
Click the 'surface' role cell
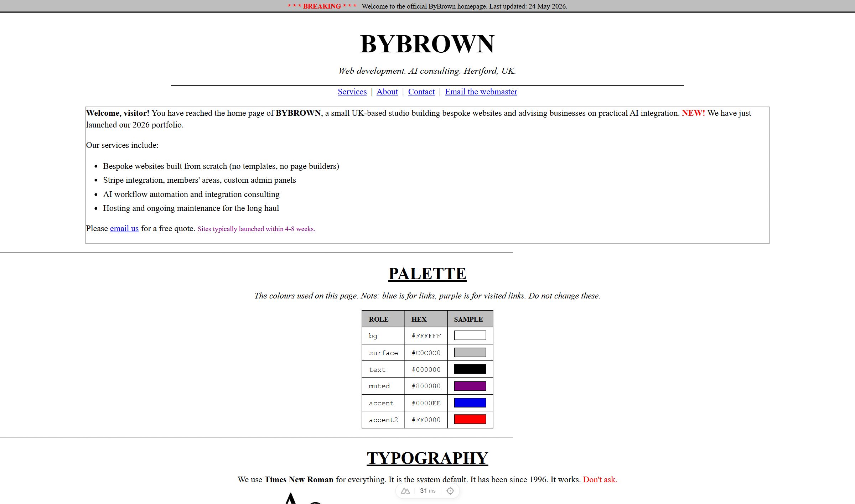(383, 353)
